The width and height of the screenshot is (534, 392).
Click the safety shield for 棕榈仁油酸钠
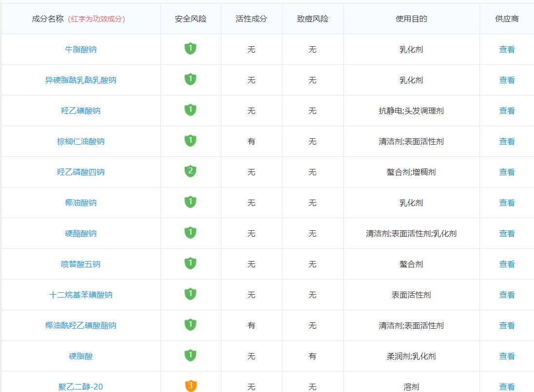191,141
